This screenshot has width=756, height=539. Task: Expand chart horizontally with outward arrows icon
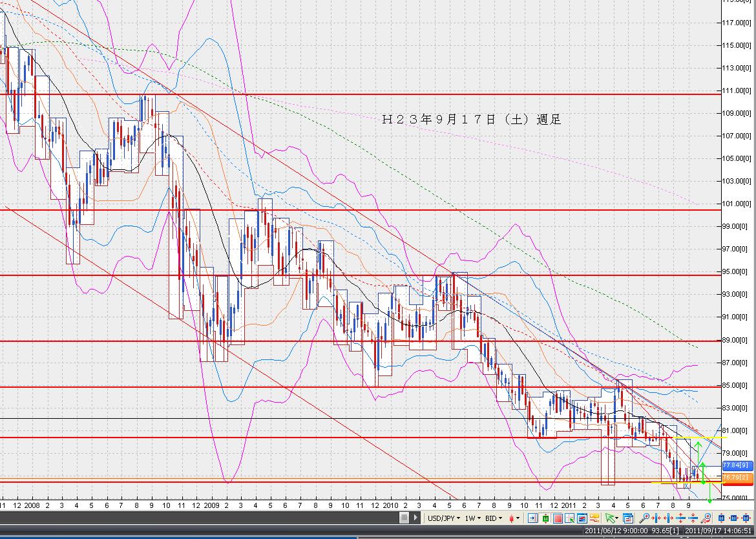[x=668, y=518]
